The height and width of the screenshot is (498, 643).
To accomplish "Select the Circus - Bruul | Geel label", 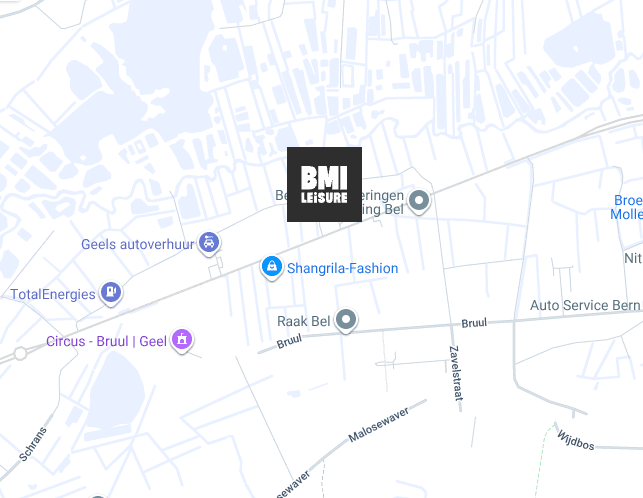I will [x=106, y=341].
